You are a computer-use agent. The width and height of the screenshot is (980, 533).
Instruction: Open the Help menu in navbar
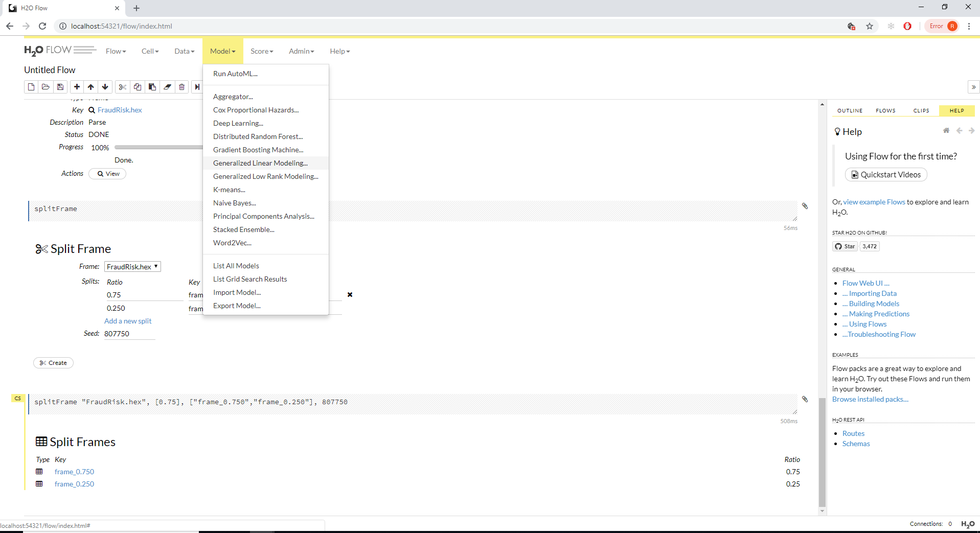point(340,51)
